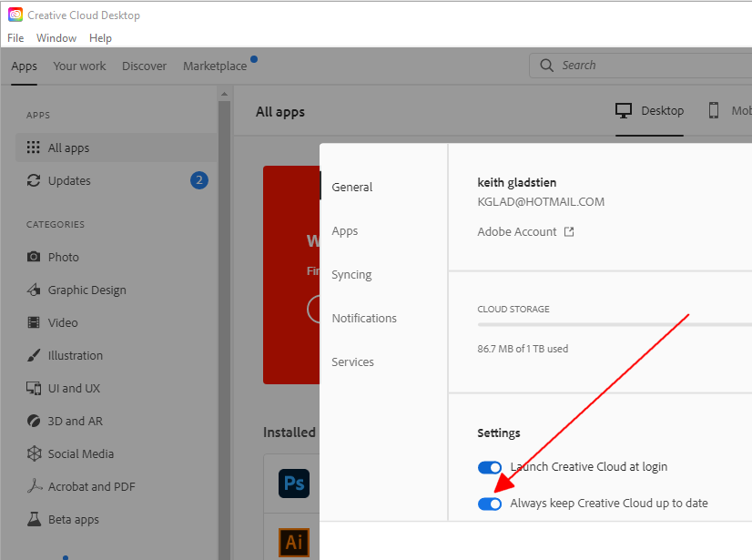The height and width of the screenshot is (560, 752).
Task: Click the Illustrator app icon
Action: point(293,541)
